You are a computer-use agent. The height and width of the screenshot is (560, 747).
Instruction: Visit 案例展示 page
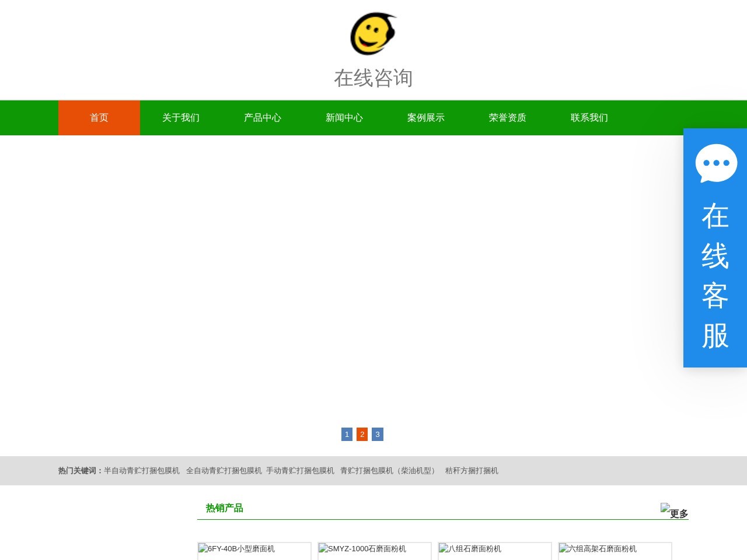426,118
